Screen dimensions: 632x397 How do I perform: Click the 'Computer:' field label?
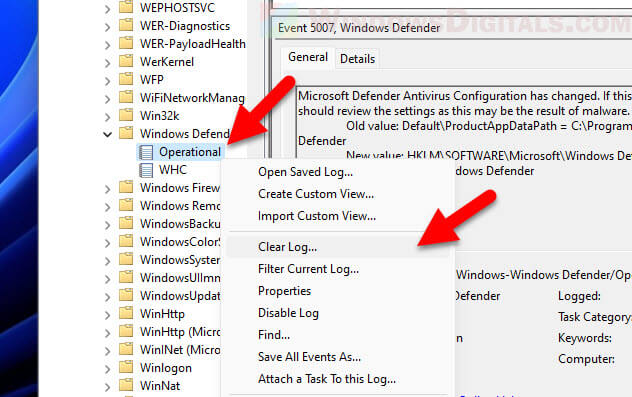586,359
